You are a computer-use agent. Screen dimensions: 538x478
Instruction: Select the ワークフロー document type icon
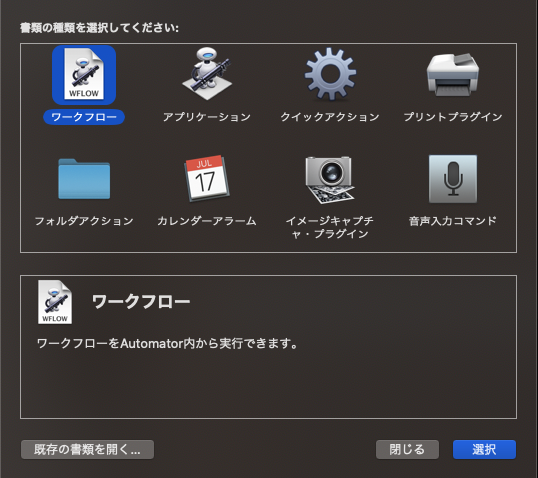pos(84,75)
